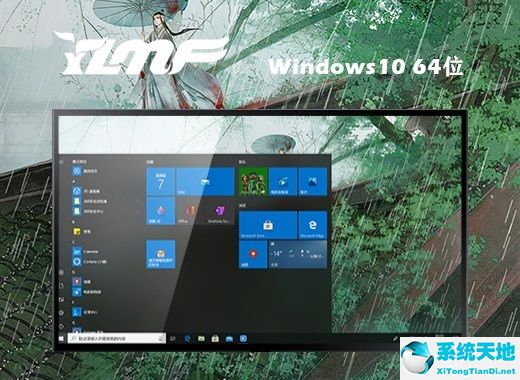
Task: Expand the second 360 folder chevron
Action: coord(138,211)
